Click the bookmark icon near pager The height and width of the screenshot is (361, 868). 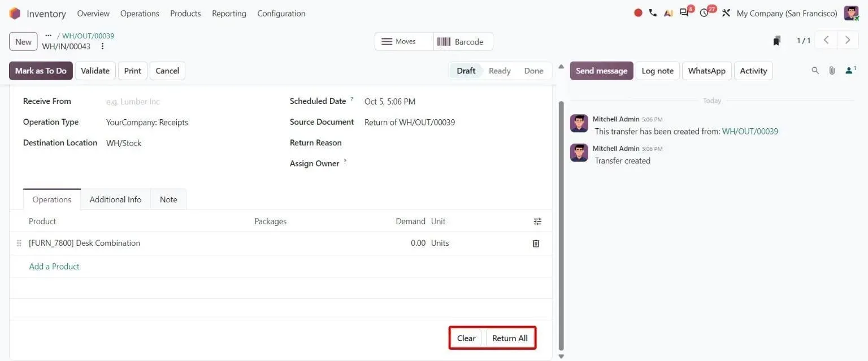777,41
